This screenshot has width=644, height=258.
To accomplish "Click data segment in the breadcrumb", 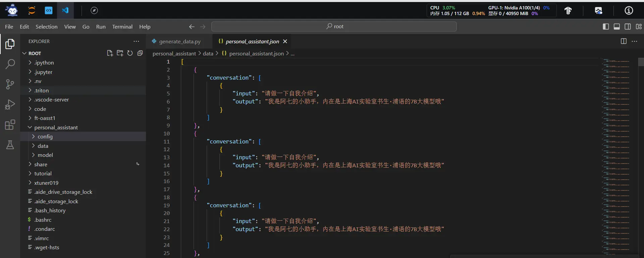I will coord(208,53).
